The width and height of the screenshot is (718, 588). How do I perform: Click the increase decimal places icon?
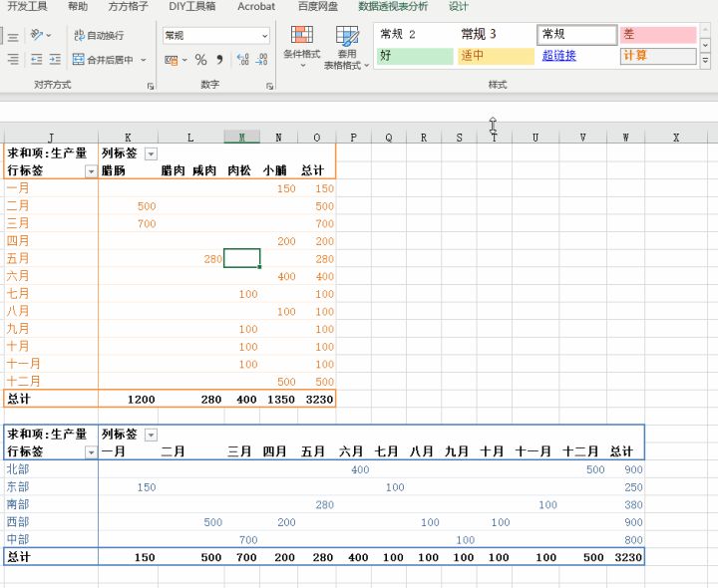tap(242, 60)
